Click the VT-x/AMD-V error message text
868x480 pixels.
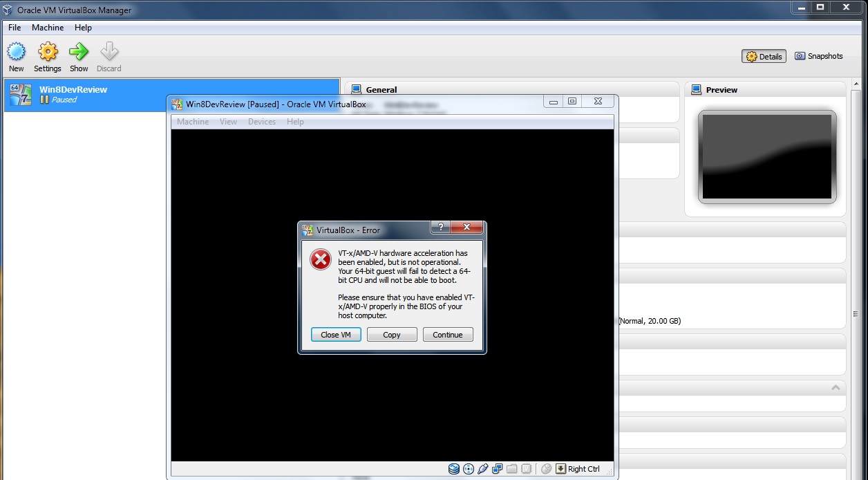tap(406, 284)
